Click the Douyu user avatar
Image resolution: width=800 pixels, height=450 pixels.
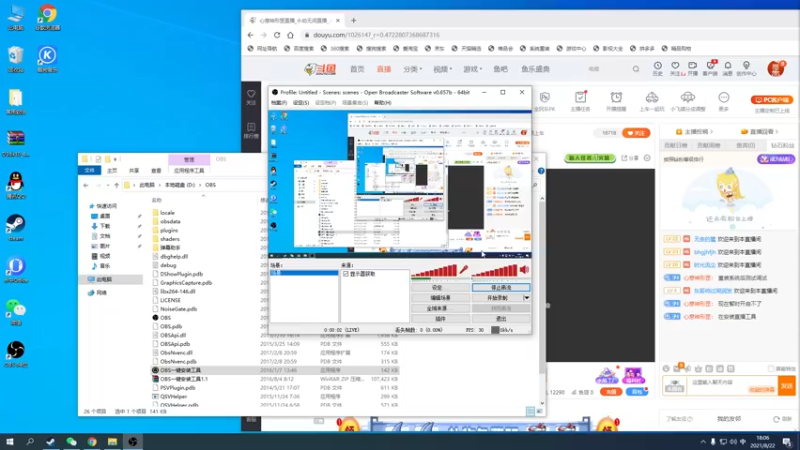pos(776,69)
